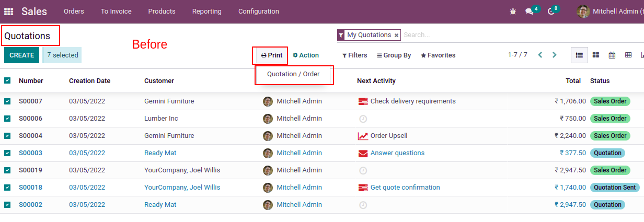Switch to Kanban view
Image resolution: width=644 pixels, height=222 pixels.
point(595,55)
